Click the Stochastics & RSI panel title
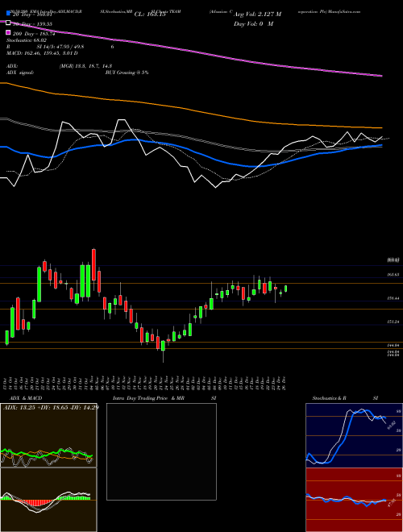403x532 pixels. coord(345,398)
